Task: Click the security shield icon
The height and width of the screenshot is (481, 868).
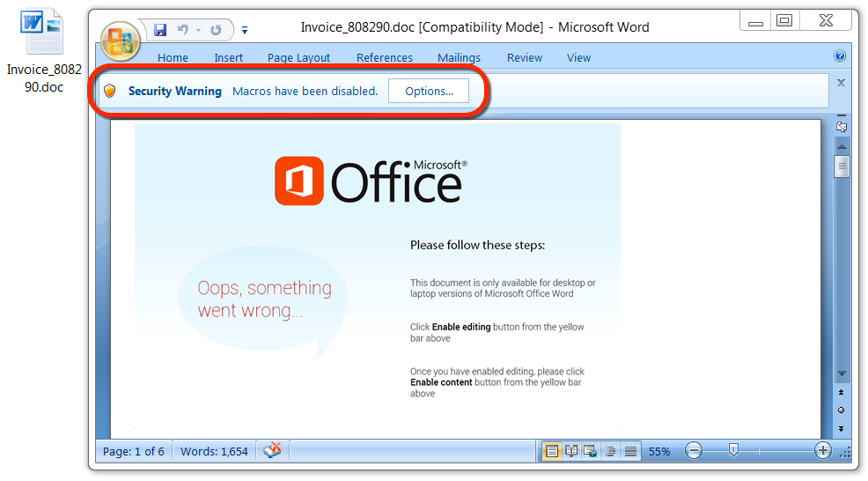Action: point(110,91)
